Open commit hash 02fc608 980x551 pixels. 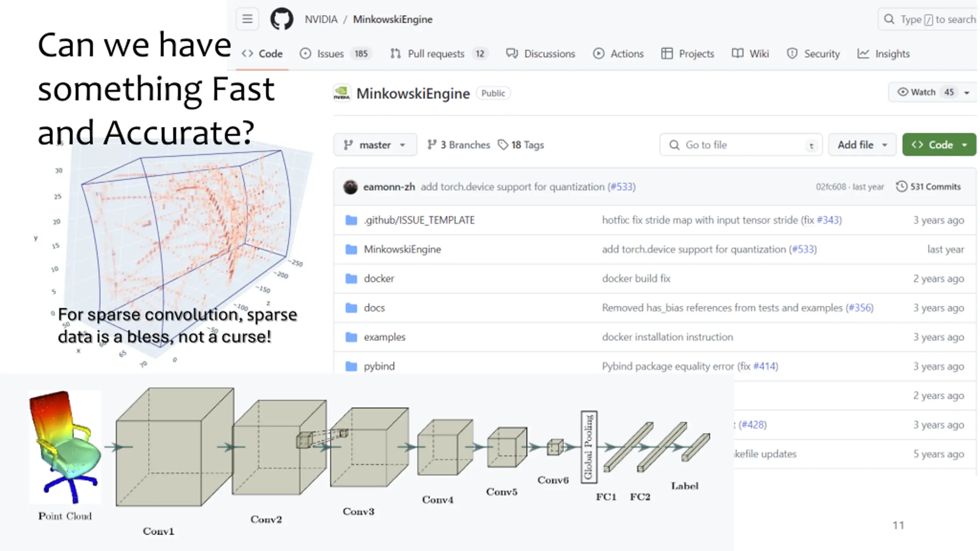(x=831, y=187)
